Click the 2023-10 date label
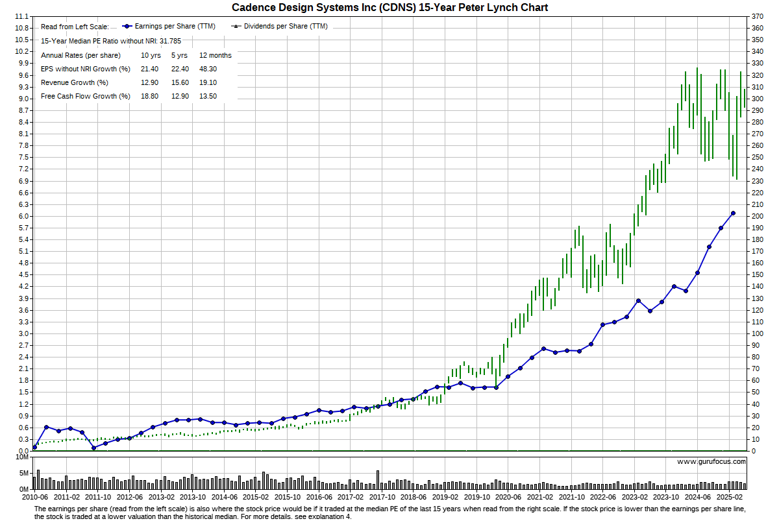The height and width of the screenshot is (532, 779). [x=666, y=496]
